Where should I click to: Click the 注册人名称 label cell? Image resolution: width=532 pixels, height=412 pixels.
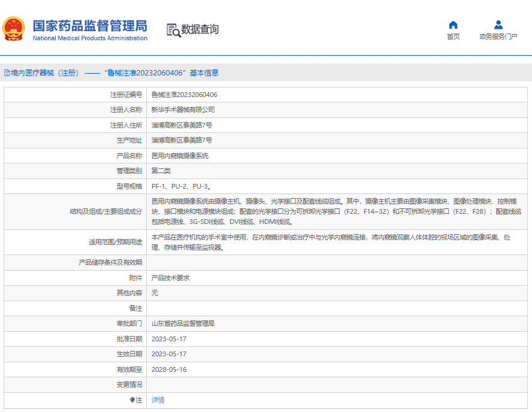(75, 110)
